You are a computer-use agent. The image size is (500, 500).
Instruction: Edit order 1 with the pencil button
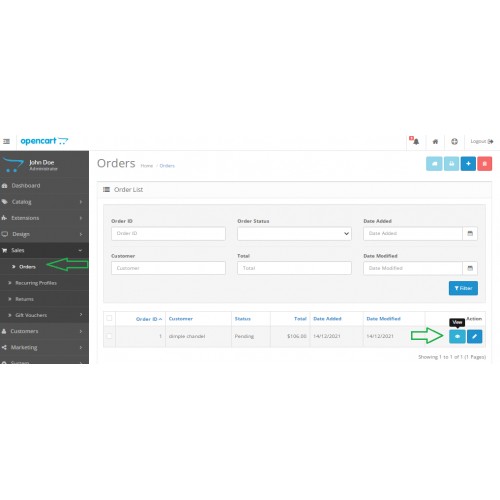pyautogui.click(x=474, y=336)
